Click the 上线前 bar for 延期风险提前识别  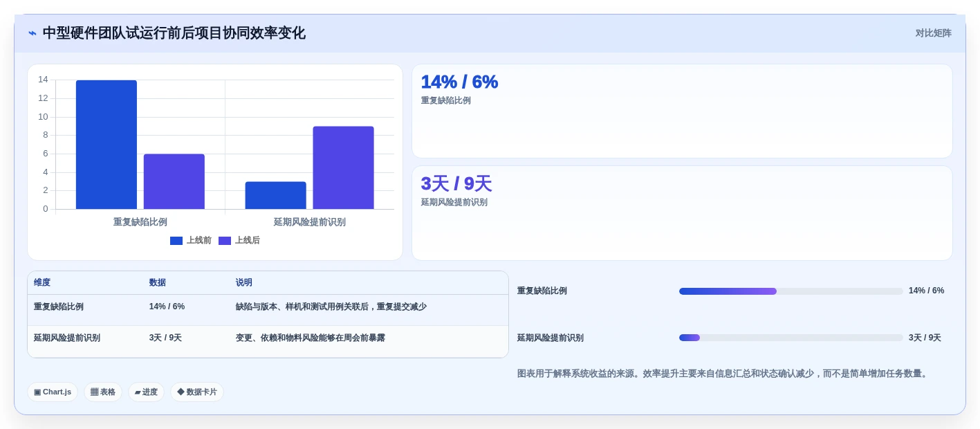[x=275, y=195]
